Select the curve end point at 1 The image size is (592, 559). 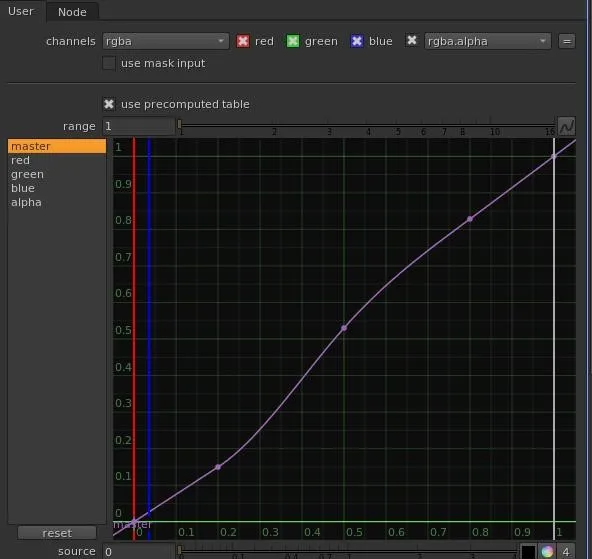click(554, 156)
